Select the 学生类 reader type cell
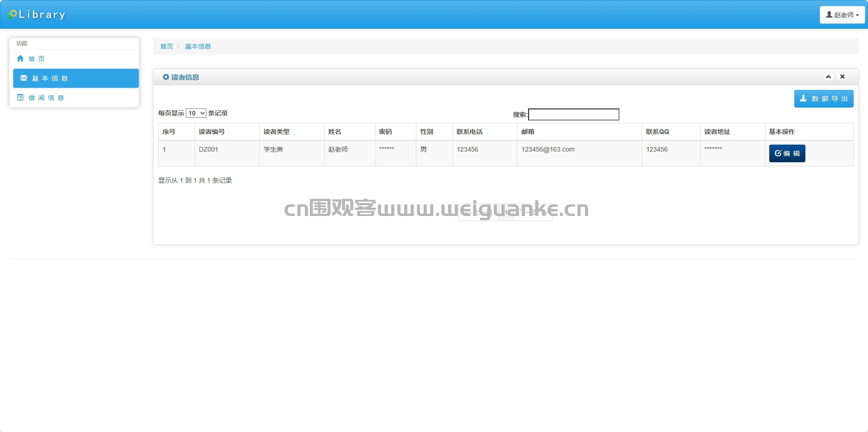The image size is (868, 432). tap(292, 153)
